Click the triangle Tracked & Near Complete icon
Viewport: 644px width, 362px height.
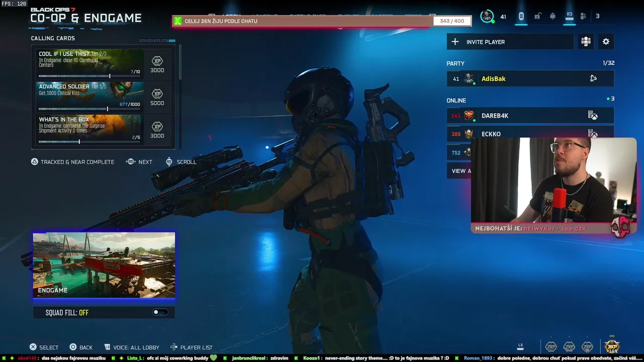35,162
